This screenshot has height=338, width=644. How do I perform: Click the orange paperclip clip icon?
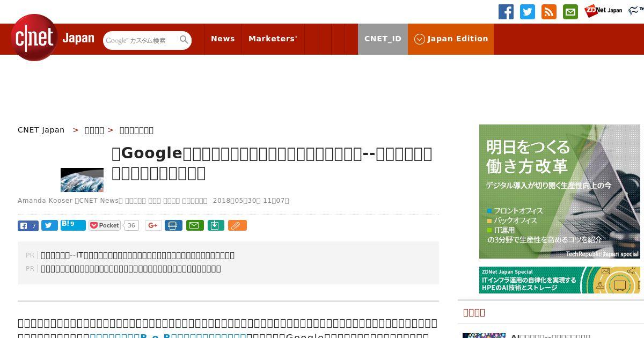tap(237, 226)
